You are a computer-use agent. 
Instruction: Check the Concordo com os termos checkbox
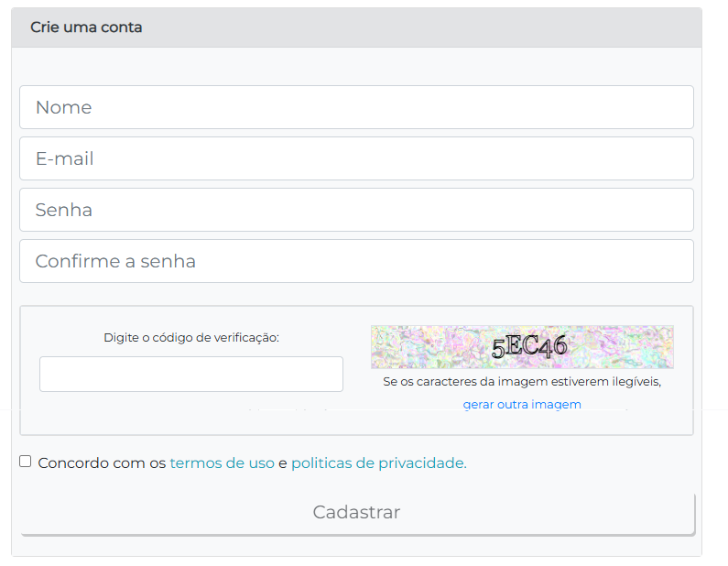point(26,462)
